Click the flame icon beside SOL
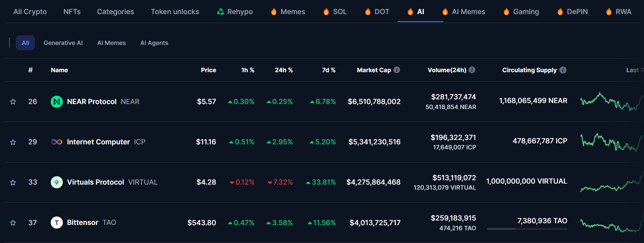The image size is (644, 243). click(x=326, y=12)
